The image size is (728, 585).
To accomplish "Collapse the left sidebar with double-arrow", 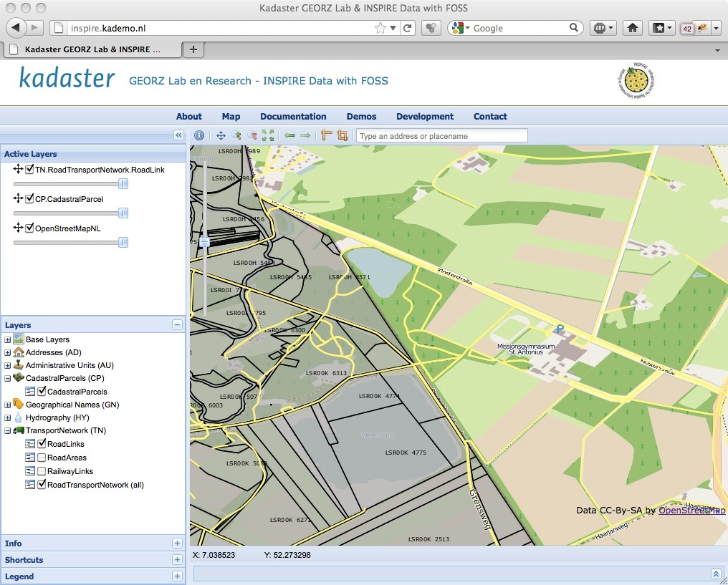I will (178, 135).
